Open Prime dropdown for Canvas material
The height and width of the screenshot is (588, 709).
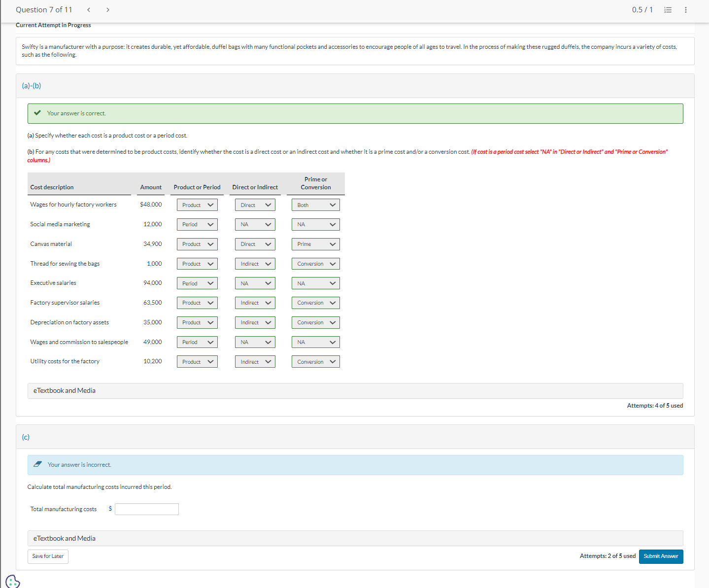point(316,244)
